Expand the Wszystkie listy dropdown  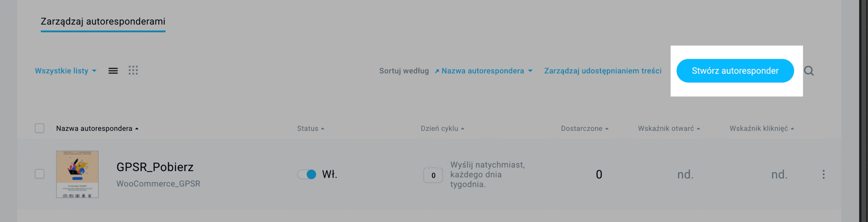[65, 71]
